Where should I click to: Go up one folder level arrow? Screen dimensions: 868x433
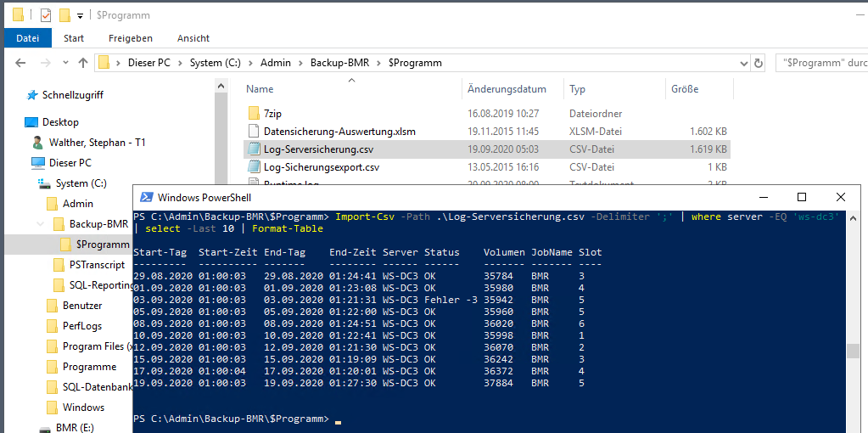[83, 63]
